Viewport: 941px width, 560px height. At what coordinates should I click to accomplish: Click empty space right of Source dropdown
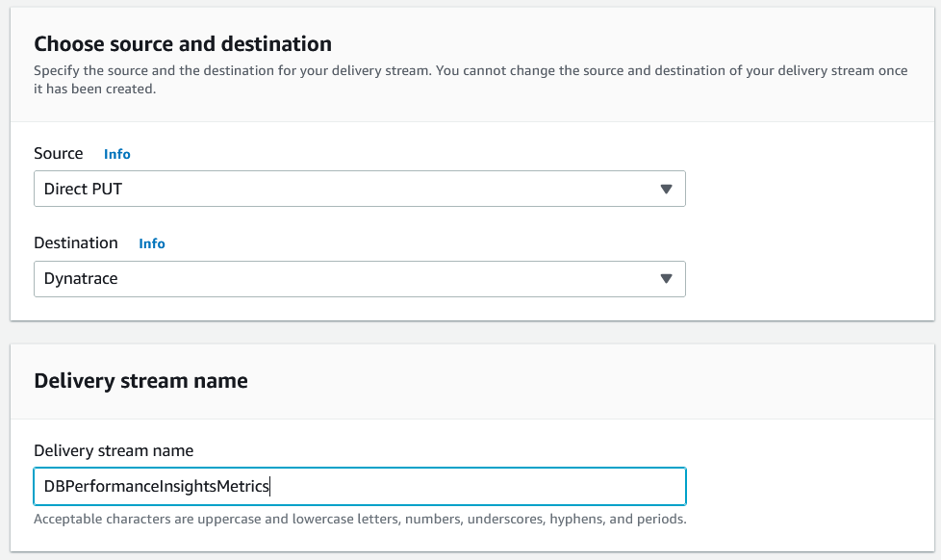(x=808, y=190)
